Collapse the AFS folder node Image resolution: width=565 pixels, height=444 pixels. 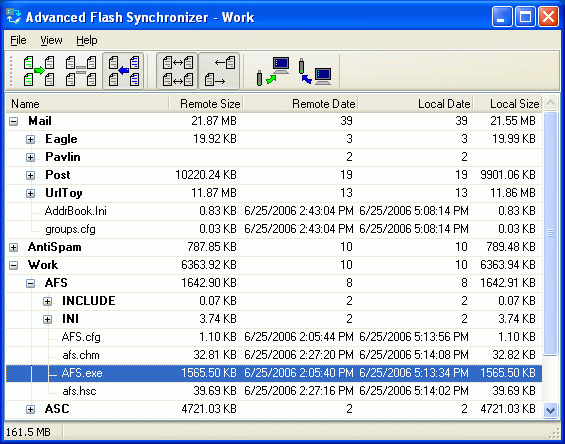[x=30, y=284]
